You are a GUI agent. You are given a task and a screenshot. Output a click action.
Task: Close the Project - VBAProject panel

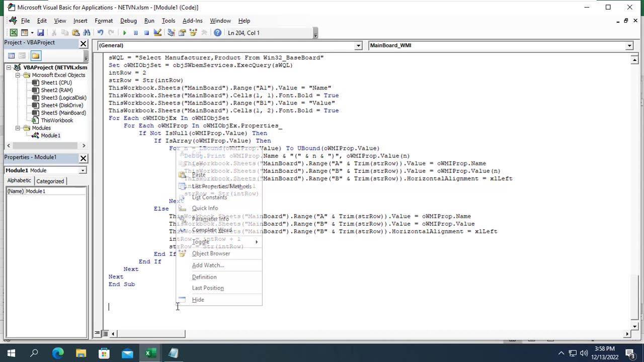point(84,44)
